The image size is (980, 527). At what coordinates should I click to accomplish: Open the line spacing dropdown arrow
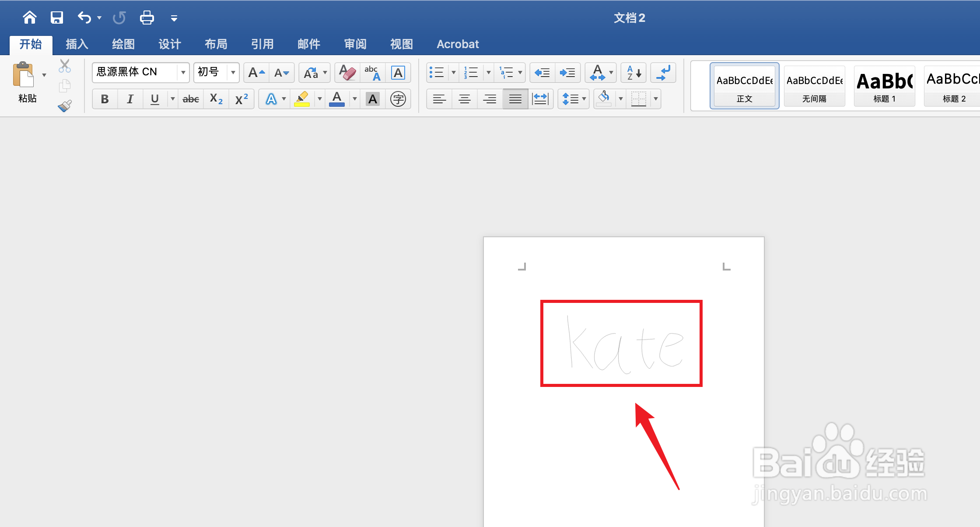[584, 99]
